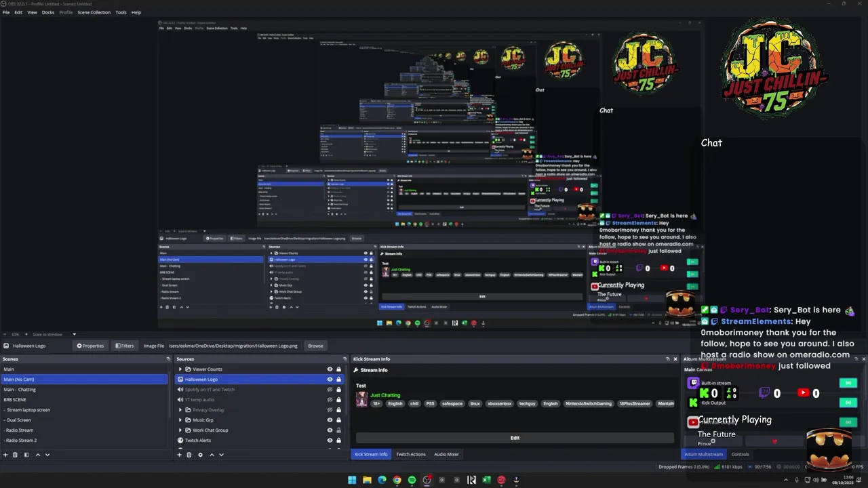Remove selected source with trash icon
The height and width of the screenshot is (488, 868).
pyautogui.click(x=189, y=455)
